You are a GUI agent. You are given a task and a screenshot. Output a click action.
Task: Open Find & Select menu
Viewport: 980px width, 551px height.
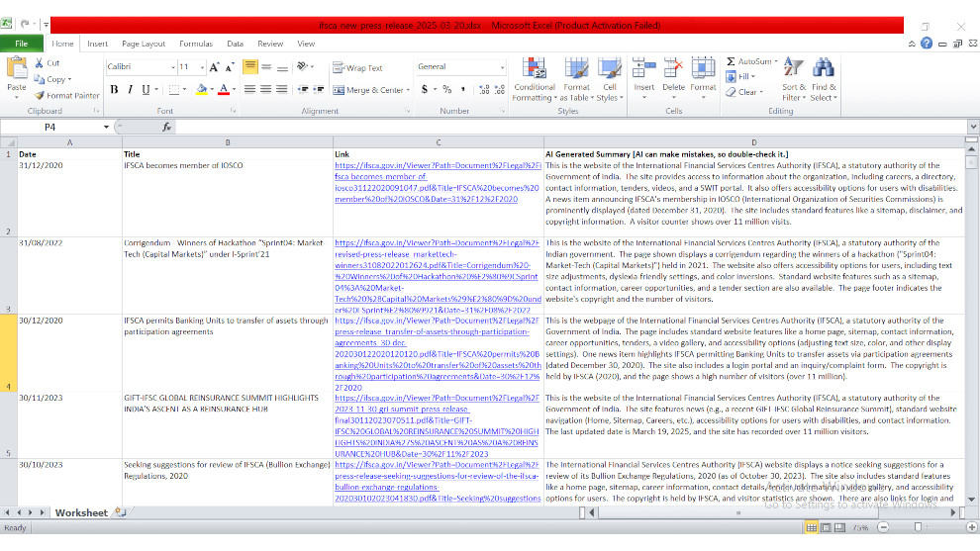pyautogui.click(x=824, y=79)
